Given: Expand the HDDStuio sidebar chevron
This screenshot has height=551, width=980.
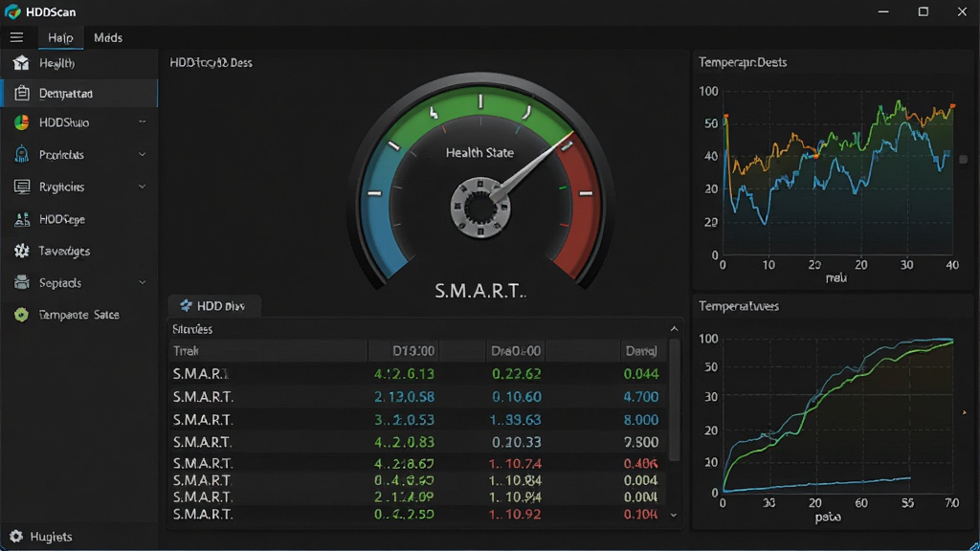Looking at the screenshot, I should click(x=142, y=122).
